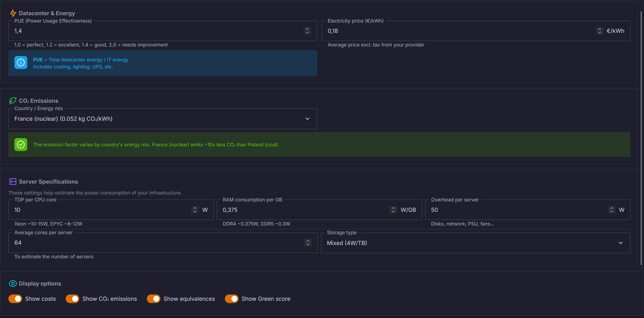Image resolution: width=644 pixels, height=318 pixels.
Task: Disable Show Green score
Action: coord(232,299)
